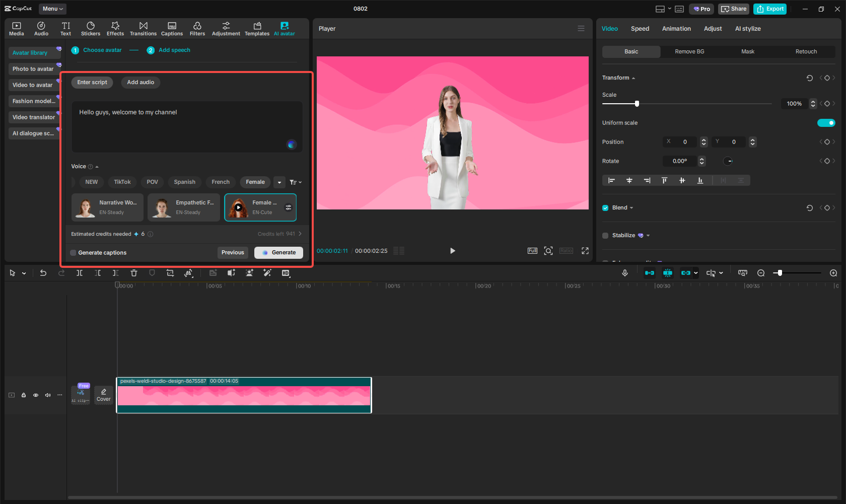Click the Generate button
The width and height of the screenshot is (846, 504).
point(278,252)
